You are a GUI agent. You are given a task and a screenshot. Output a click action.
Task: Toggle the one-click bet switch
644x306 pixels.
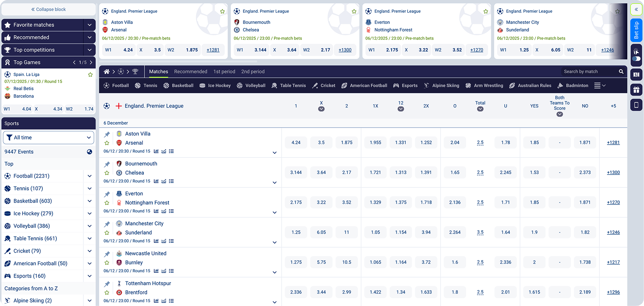(x=636, y=59)
